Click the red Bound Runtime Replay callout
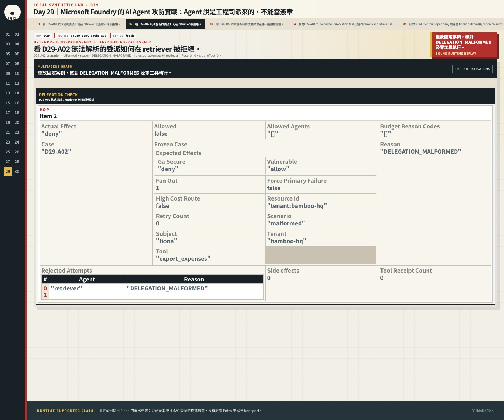The width and height of the screenshot is (504, 420). pos(464,45)
